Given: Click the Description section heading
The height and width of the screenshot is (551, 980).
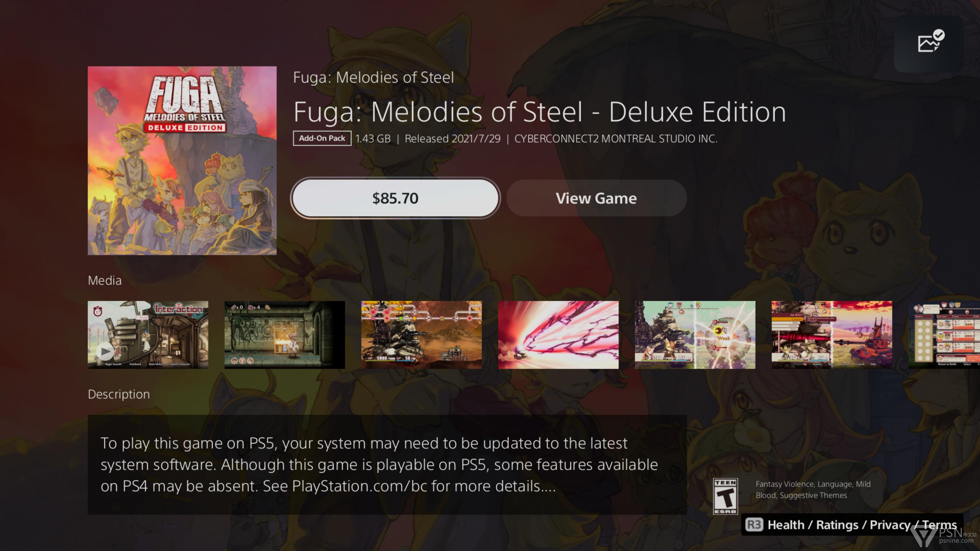Looking at the screenshot, I should pyautogui.click(x=119, y=394).
